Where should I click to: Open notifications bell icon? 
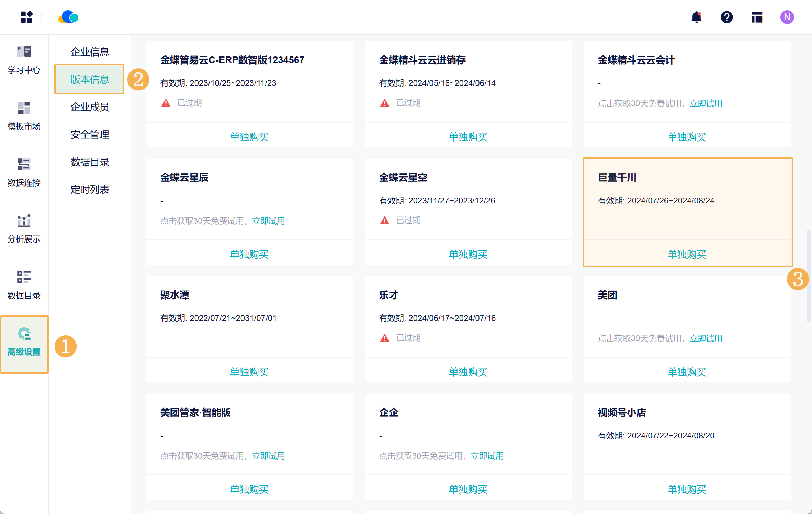[x=696, y=17]
